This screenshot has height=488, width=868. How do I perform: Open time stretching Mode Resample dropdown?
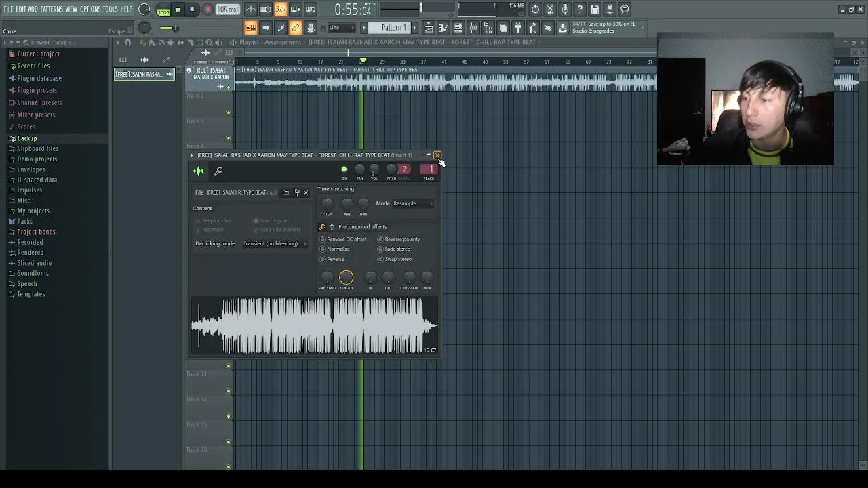pyautogui.click(x=413, y=203)
